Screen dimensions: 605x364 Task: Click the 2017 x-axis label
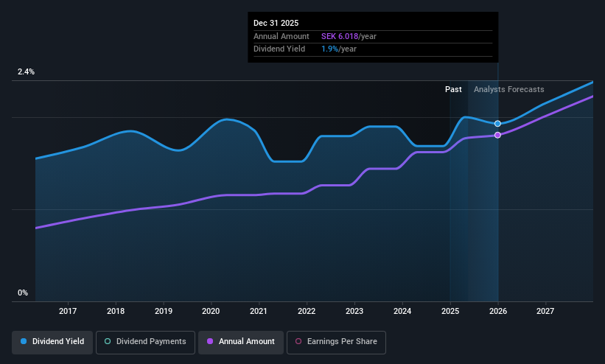[x=68, y=311]
